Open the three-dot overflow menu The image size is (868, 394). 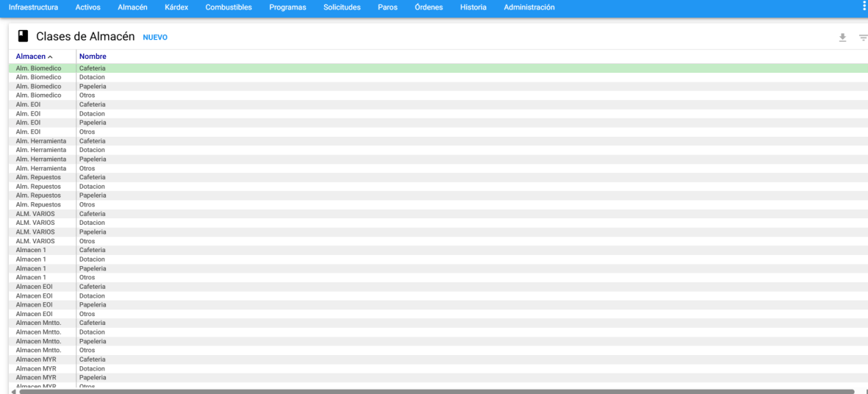click(x=864, y=6)
